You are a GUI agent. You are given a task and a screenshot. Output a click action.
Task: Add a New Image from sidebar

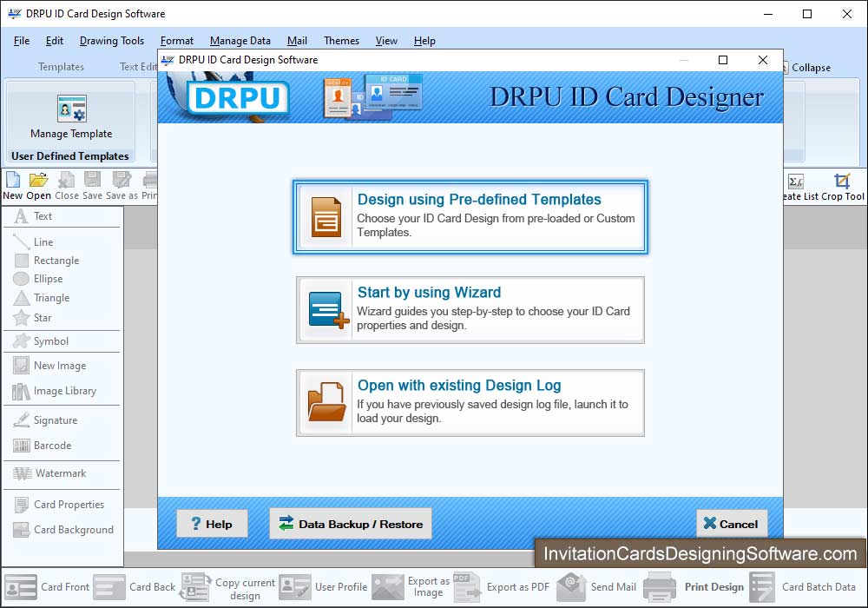pyautogui.click(x=49, y=366)
